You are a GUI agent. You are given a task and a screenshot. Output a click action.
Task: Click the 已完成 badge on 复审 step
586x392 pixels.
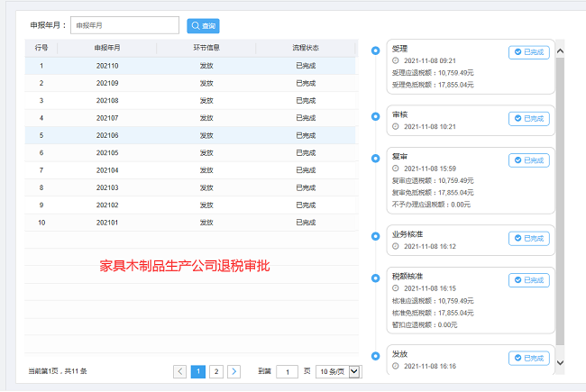(x=528, y=160)
